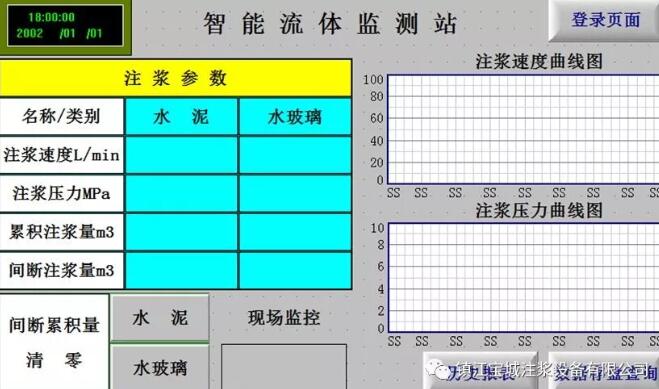The image size is (659, 389).
Task: Select 水玻璃 累积注浆量m3 value cell
Action: (295, 232)
